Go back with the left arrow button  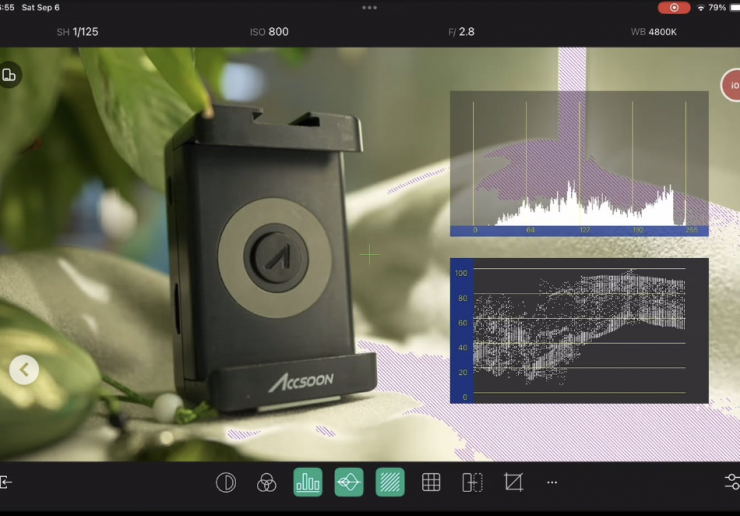(24, 370)
